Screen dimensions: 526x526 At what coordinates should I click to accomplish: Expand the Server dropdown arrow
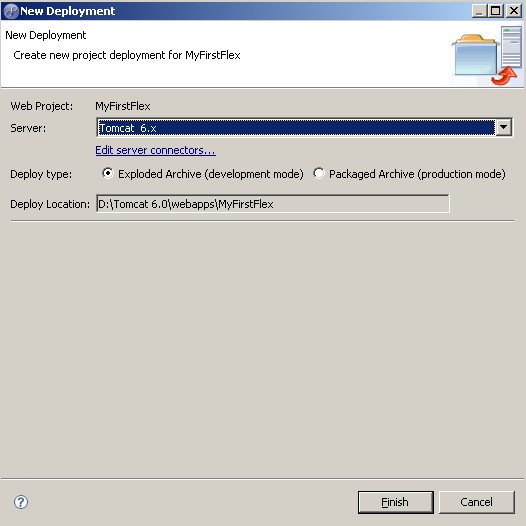coord(504,127)
